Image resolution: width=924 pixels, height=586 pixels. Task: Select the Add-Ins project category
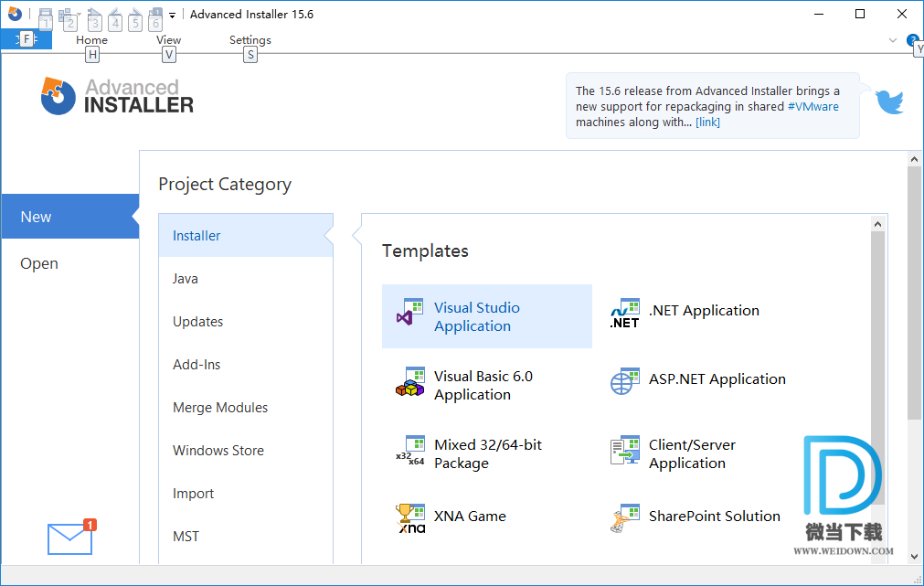click(x=246, y=365)
